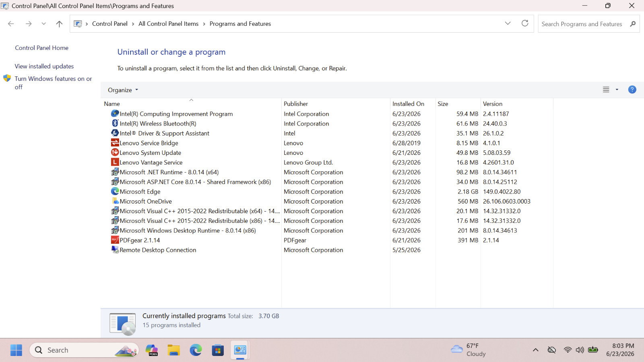Open the Windows Start menu
Viewport: 644px width, 362px height.
[x=16, y=350]
